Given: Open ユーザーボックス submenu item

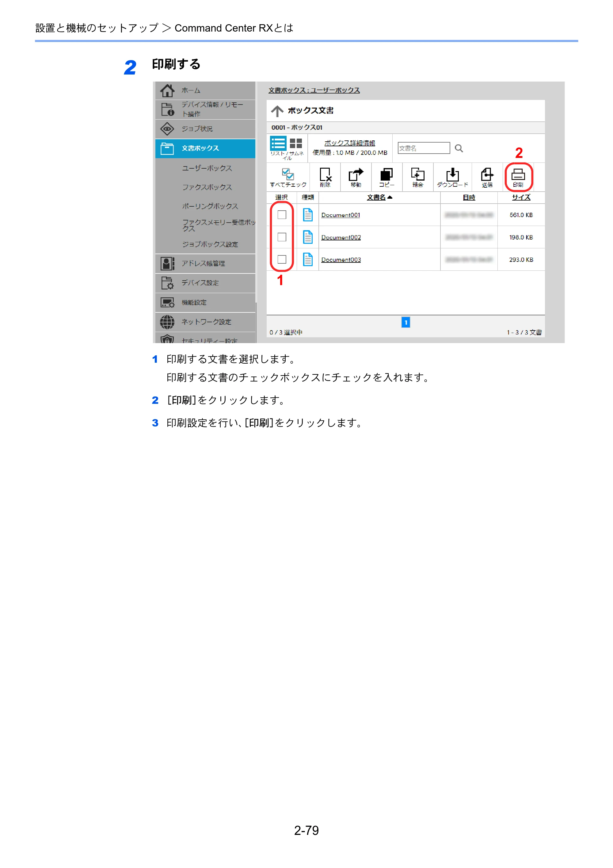Looking at the screenshot, I should pos(207,168).
